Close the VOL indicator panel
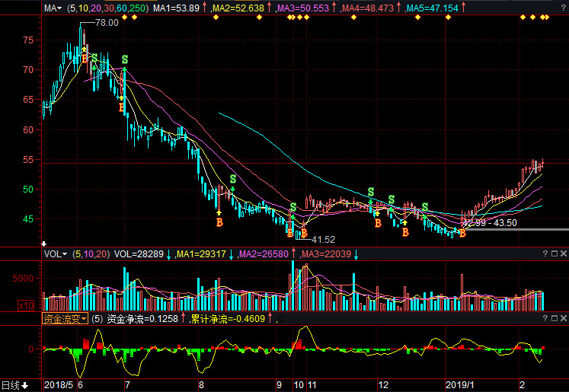 563,253
